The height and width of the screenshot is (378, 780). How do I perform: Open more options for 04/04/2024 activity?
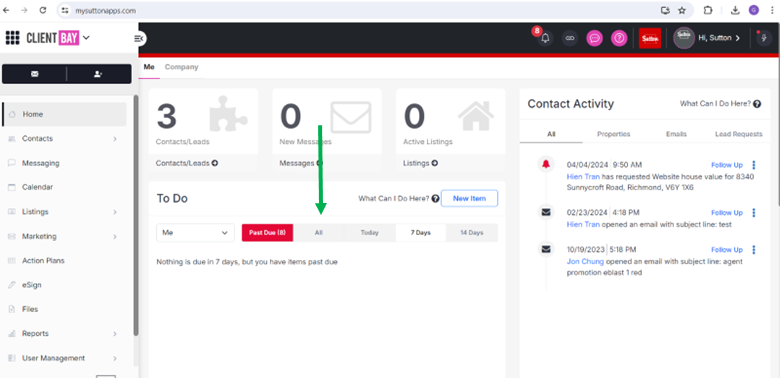pos(754,165)
